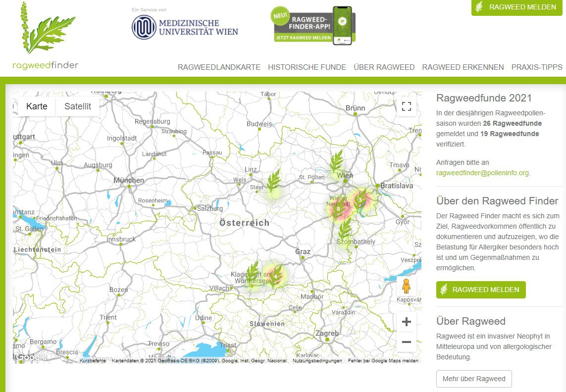Open the RAGWEEDLANDKARTE menu item
The width and height of the screenshot is (566, 392).
219,67
